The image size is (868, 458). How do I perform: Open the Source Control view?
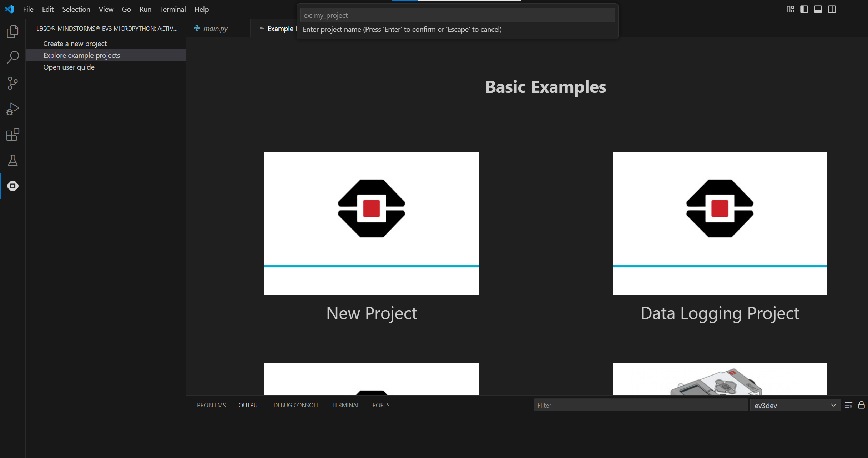coord(12,83)
